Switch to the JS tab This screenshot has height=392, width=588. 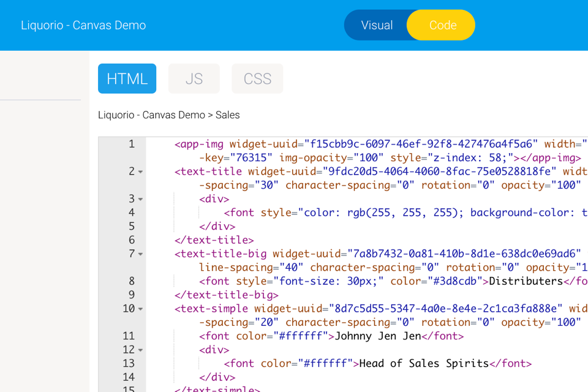point(194,78)
